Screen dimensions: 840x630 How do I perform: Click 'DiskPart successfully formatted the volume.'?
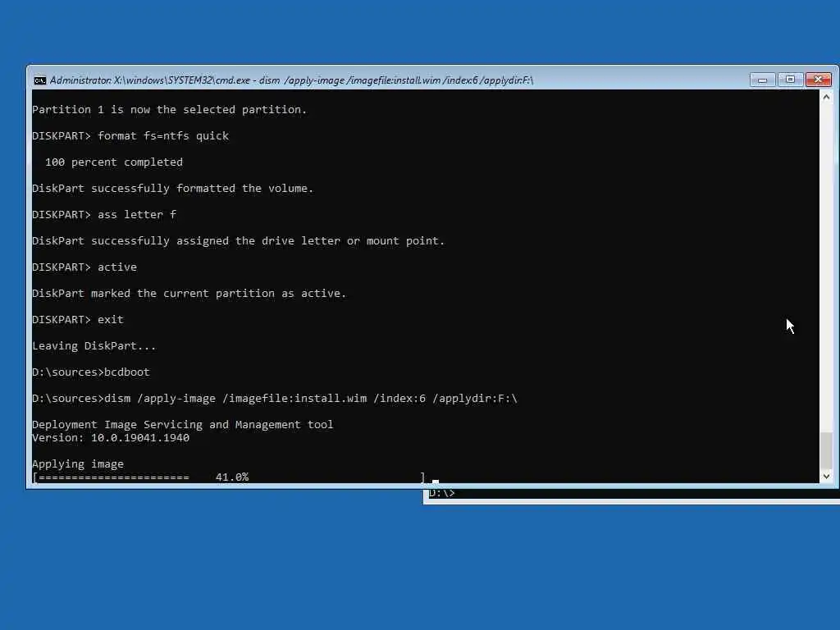172,188
